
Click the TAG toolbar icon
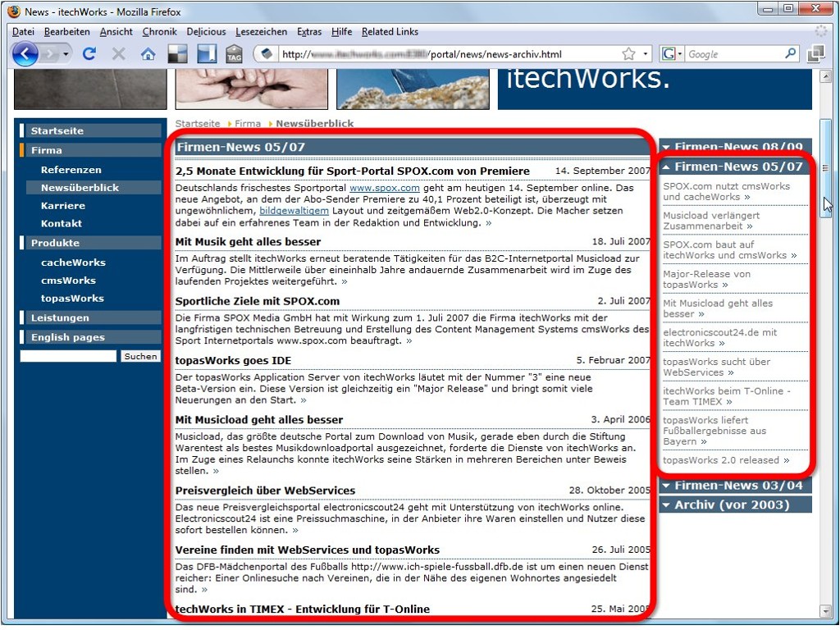(x=234, y=53)
